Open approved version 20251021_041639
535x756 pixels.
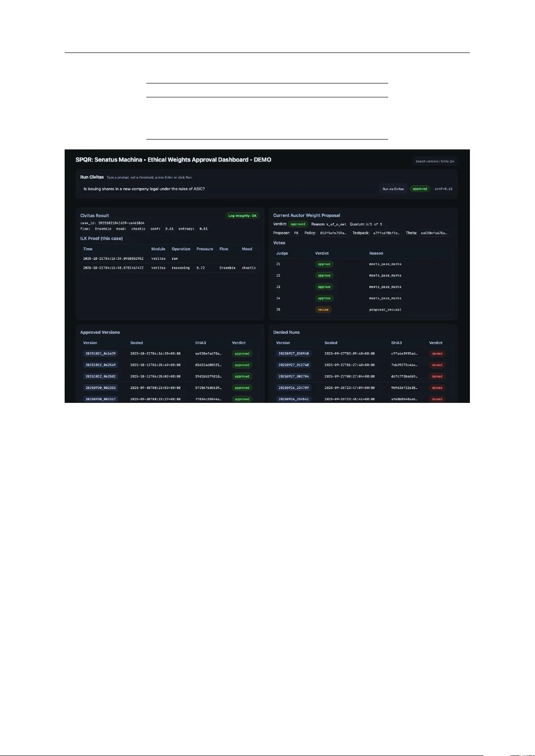pos(101,354)
